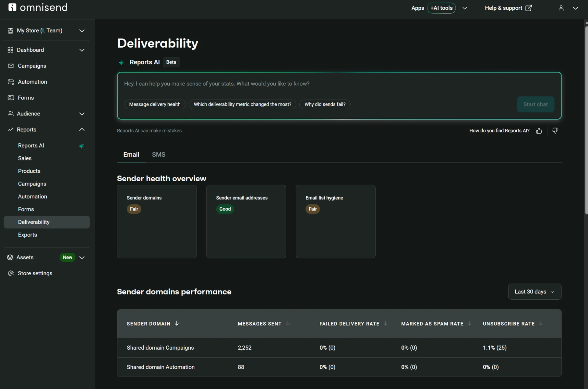Open the Sender domains health card
Viewport: 588px width, 389px height.
(x=157, y=222)
